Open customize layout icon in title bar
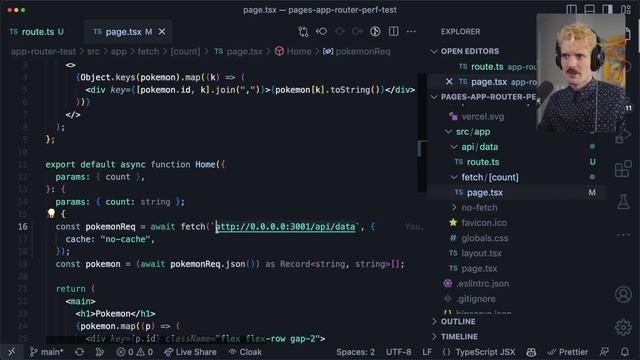Viewport: 640px width, 360px height. (626, 9)
